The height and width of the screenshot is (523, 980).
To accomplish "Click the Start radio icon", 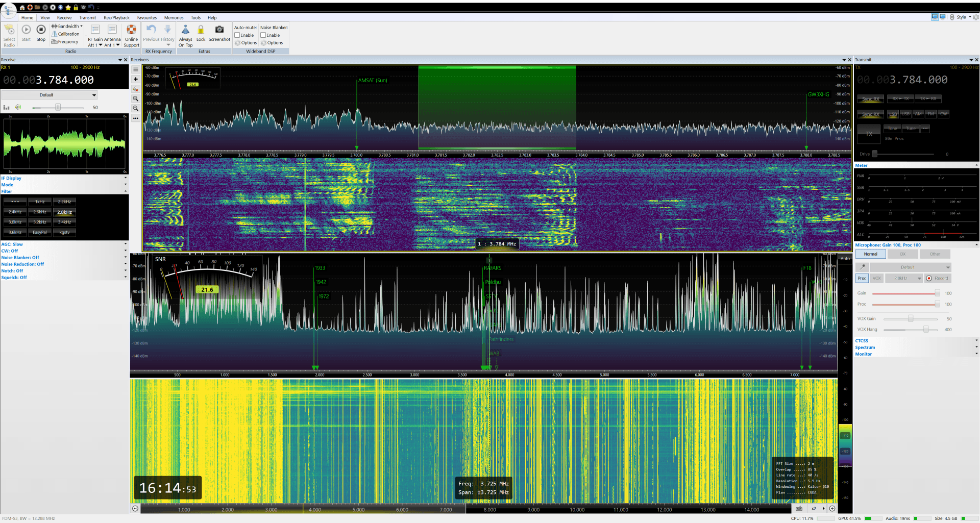I will coord(26,30).
